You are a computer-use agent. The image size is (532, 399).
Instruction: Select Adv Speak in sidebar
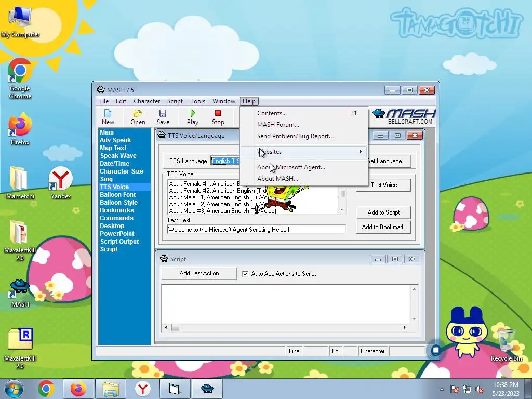point(115,140)
